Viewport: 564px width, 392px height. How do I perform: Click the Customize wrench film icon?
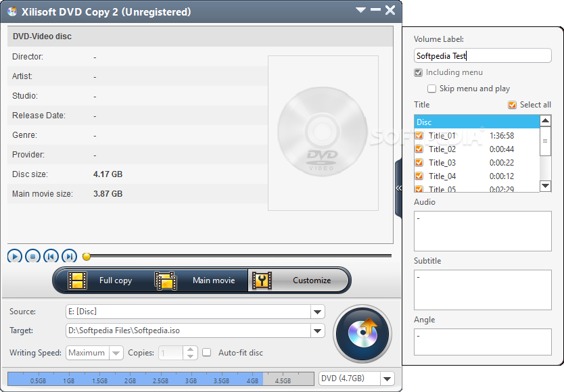pos(262,280)
